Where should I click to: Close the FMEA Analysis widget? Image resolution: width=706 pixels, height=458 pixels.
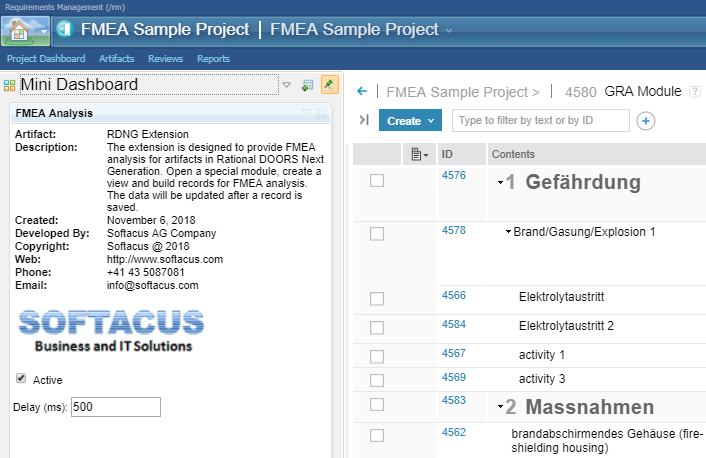[x=321, y=113]
